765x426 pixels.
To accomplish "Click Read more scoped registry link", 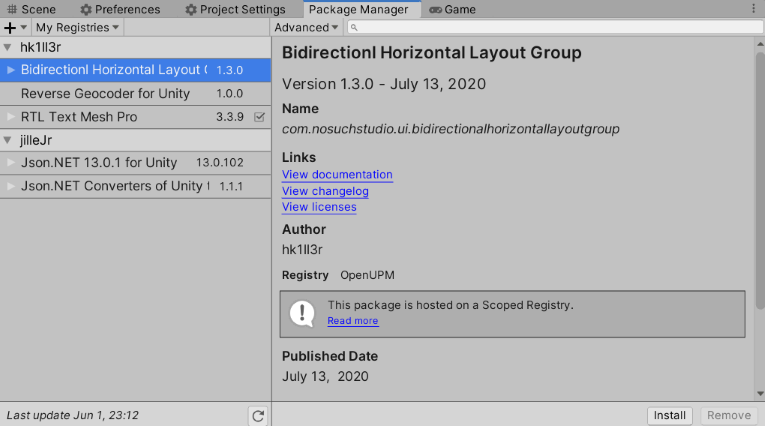I will point(353,321).
